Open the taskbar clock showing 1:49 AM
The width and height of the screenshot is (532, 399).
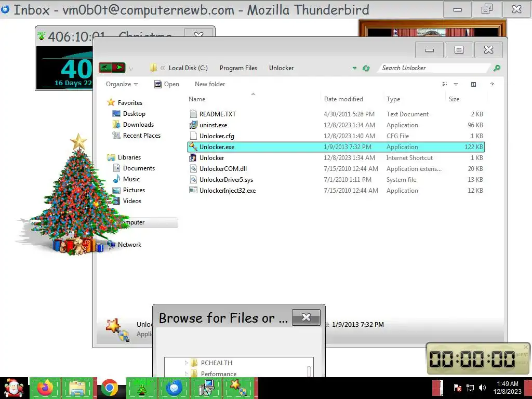pyautogui.click(x=507, y=388)
